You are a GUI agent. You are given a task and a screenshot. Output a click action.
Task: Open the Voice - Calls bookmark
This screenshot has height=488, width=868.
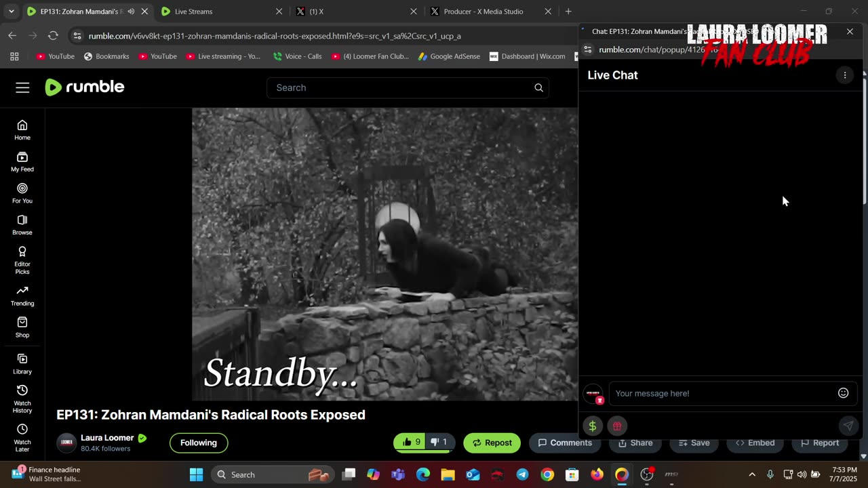pos(297,56)
